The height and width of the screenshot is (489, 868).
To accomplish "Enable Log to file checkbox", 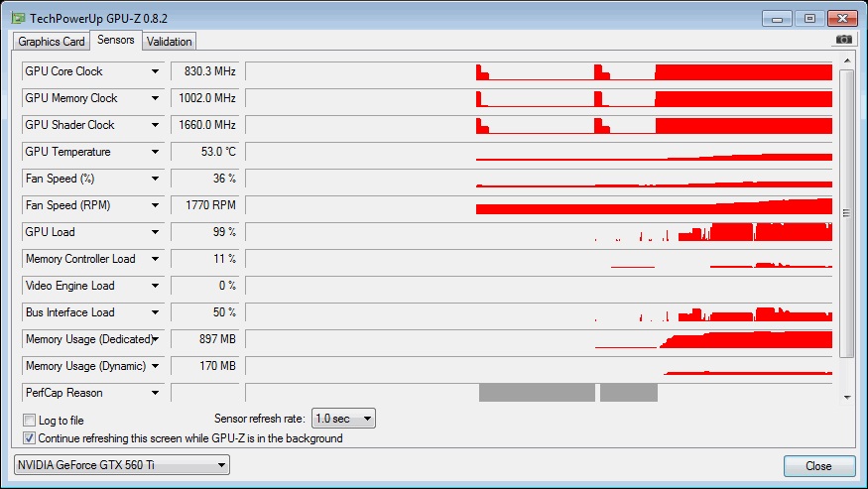I will click(x=30, y=421).
